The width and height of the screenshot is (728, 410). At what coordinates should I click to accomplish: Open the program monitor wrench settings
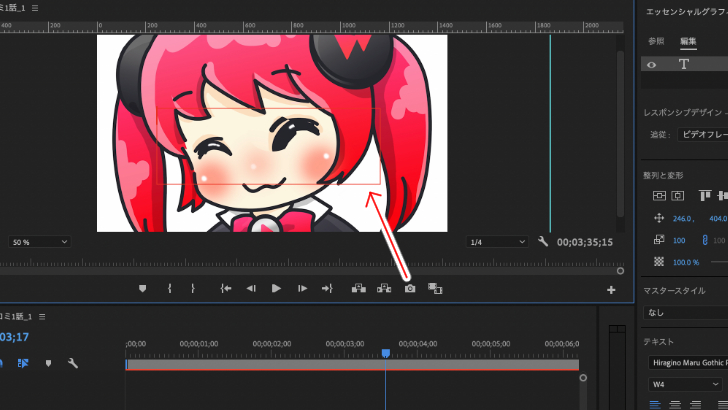coord(543,241)
